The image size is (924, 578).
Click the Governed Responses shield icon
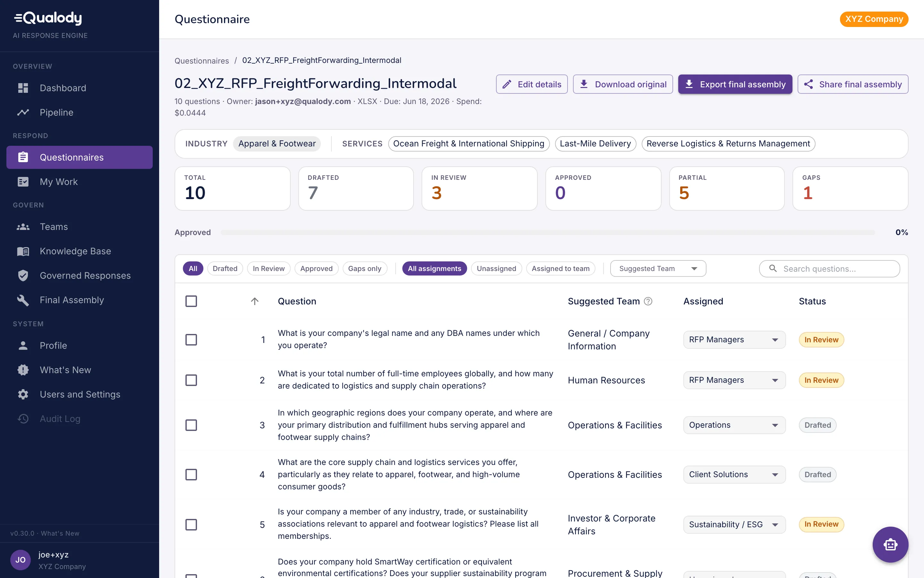tap(23, 276)
